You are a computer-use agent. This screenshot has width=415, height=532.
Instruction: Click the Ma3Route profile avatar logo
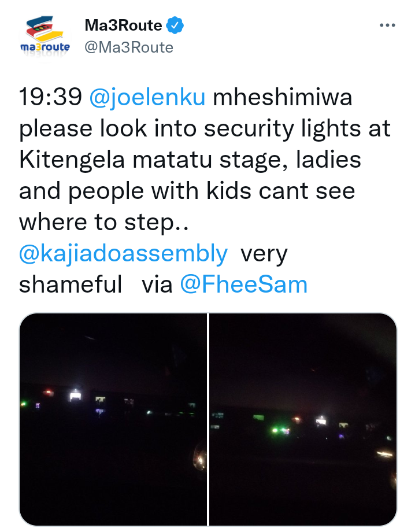tap(45, 36)
